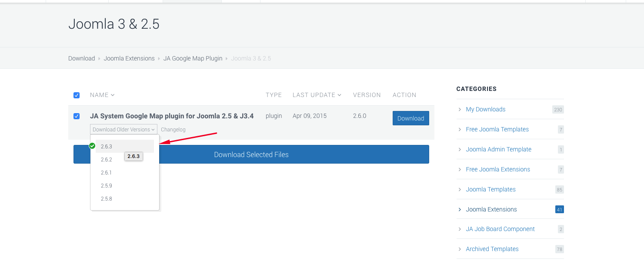Open the plugin Changelog
The width and height of the screenshot is (644, 265).
(173, 129)
